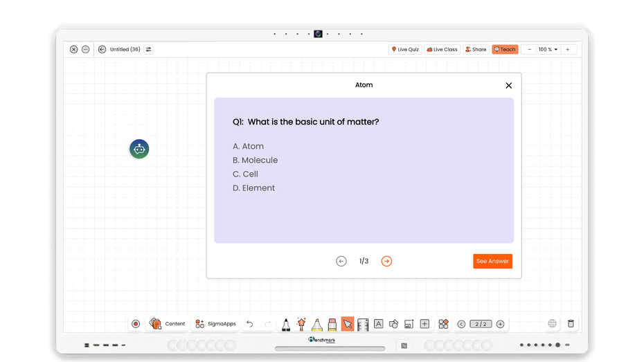The image size is (644, 362).
Task: Select the magic pen tool
Action: pos(301,324)
